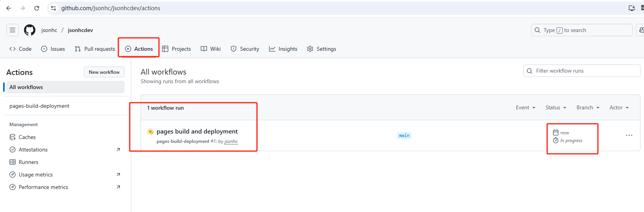Open the repository Settings tab
The image size is (644, 212).
pos(321,49)
